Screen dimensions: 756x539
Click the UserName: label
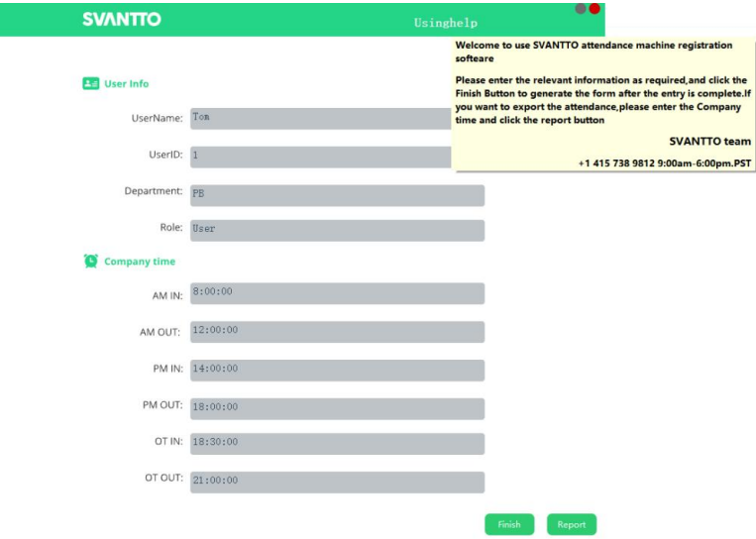(x=158, y=118)
